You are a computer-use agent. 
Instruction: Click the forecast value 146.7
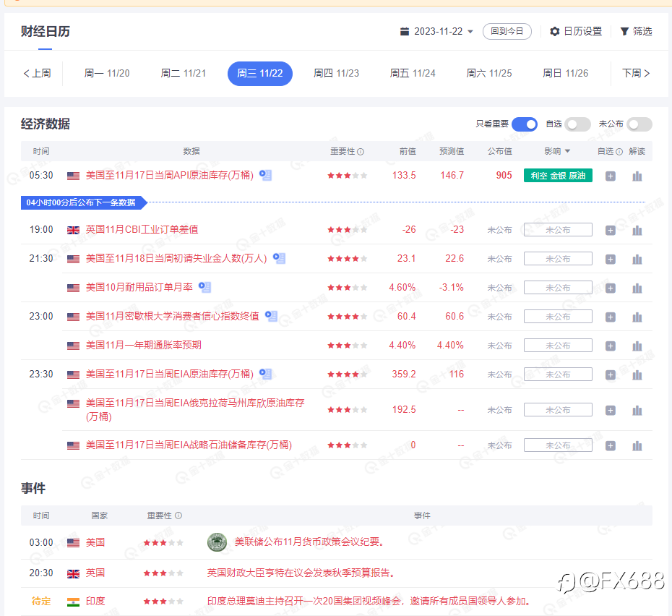(452, 175)
